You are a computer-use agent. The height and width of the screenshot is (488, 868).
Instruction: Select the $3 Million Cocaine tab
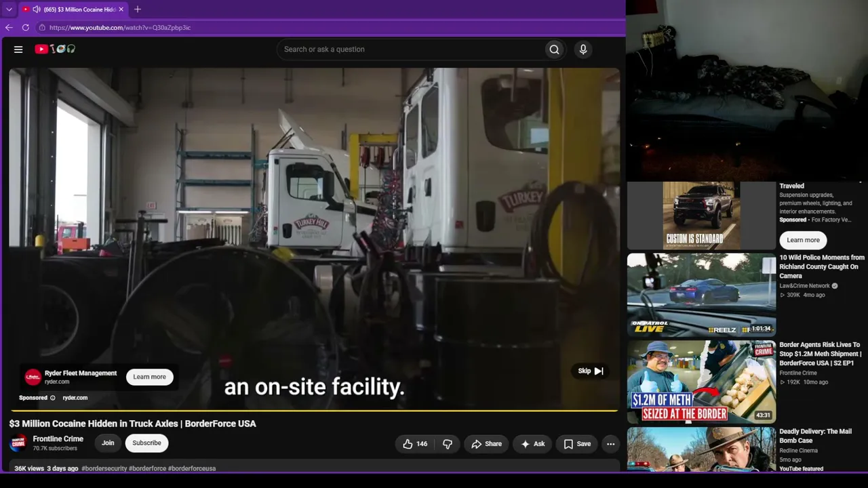(73, 9)
